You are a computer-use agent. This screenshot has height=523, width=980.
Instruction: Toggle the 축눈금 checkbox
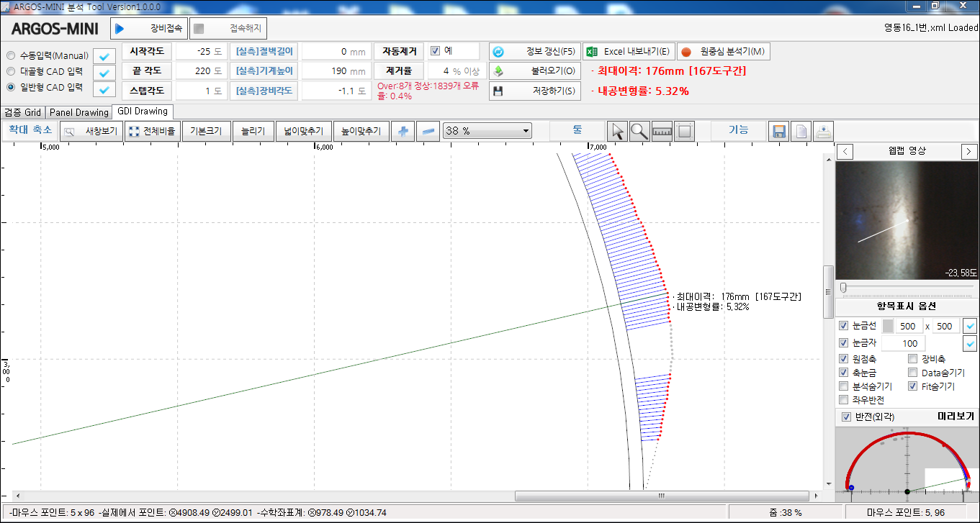point(844,373)
